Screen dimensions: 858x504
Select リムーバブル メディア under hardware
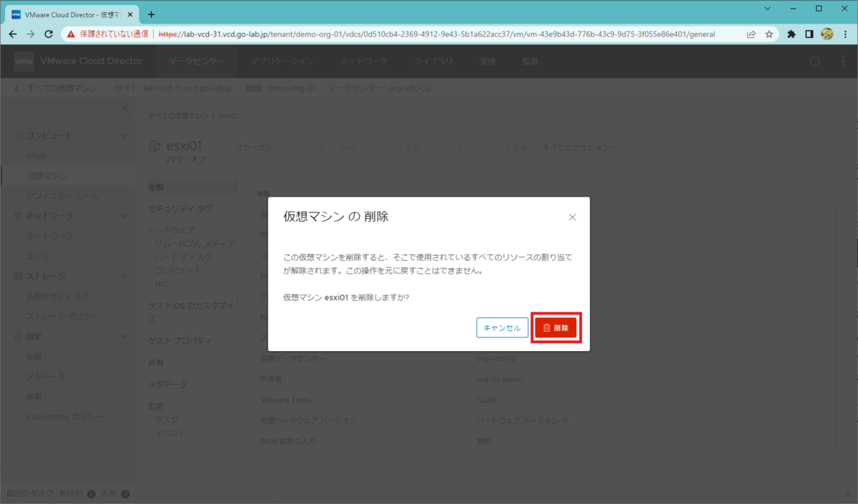pyautogui.click(x=194, y=244)
